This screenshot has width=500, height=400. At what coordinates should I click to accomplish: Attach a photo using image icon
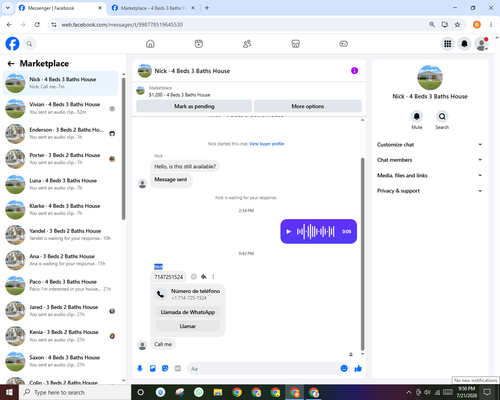click(153, 368)
